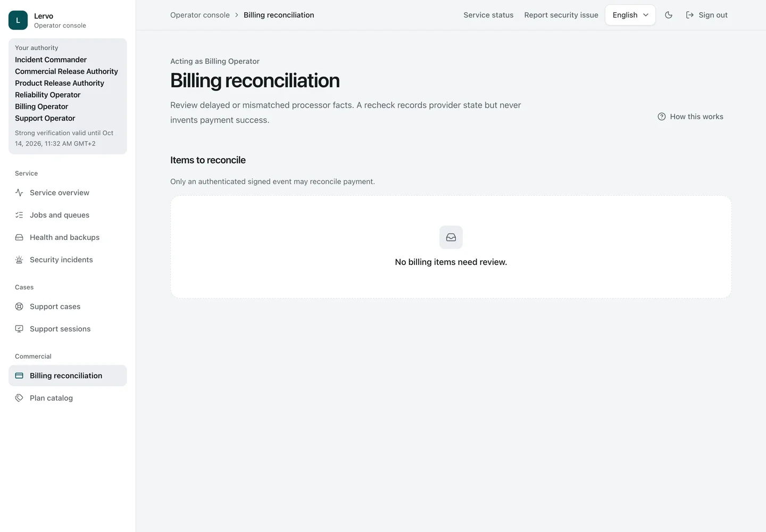
Task: Open Service overview in the sidebar
Action: [68, 193]
